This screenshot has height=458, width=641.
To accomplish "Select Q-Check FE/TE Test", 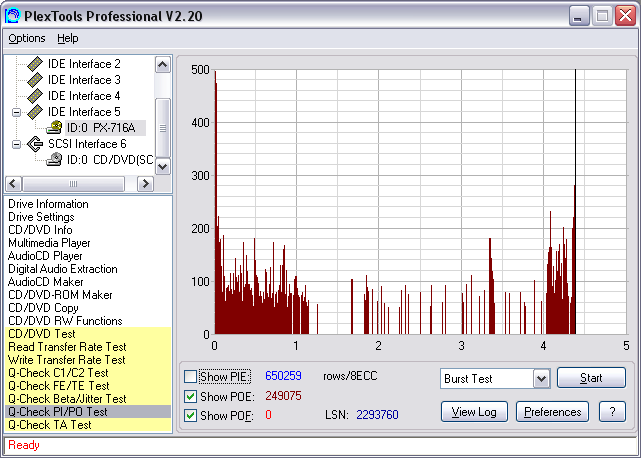I will (x=88, y=386).
